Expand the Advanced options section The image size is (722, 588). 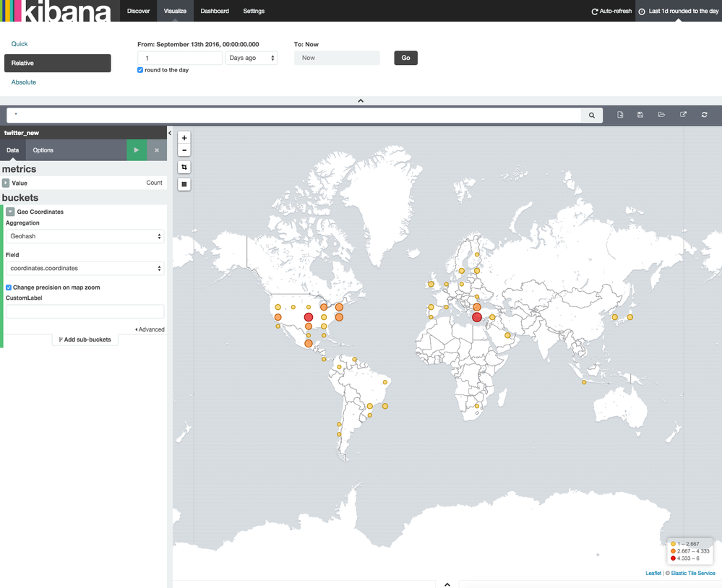[x=150, y=329]
